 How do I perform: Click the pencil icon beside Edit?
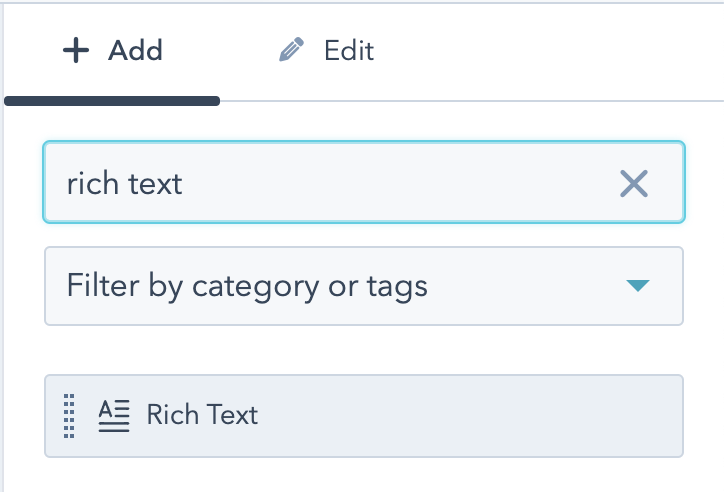coord(291,49)
